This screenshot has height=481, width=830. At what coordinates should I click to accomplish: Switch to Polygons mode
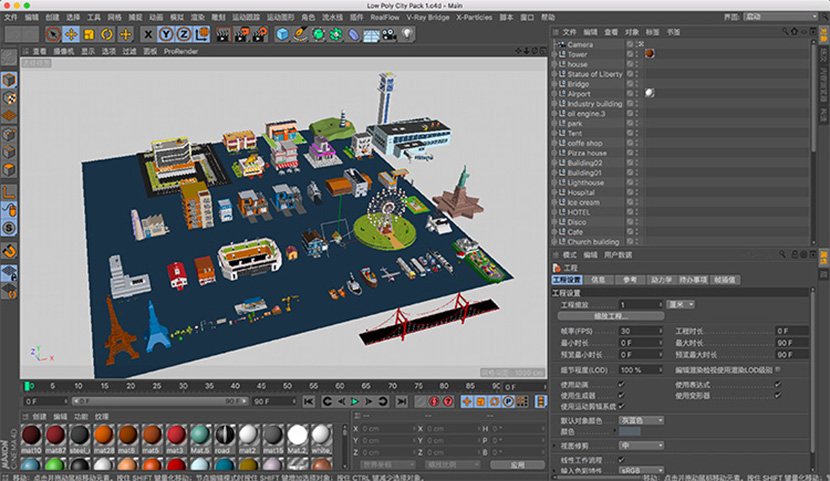tap(9, 170)
